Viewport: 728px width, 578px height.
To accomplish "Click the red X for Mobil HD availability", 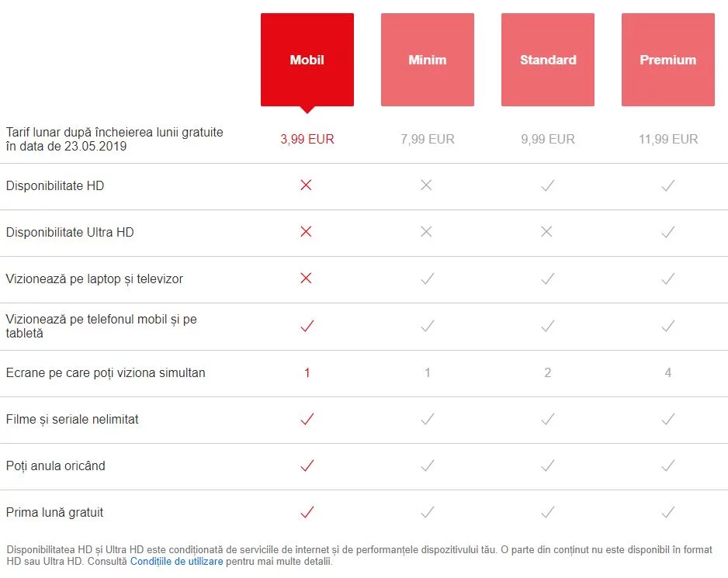I will pos(306,185).
